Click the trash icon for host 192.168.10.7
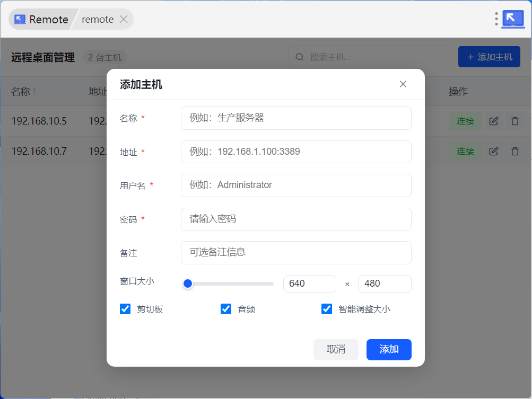This screenshot has width=532, height=399. (514, 152)
